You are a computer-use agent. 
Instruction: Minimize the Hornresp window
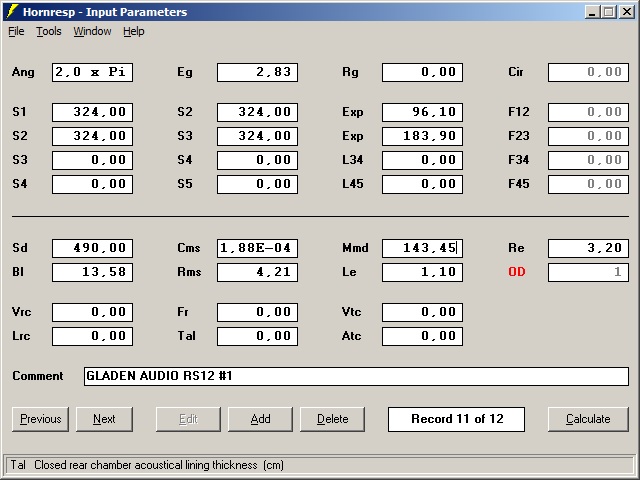click(593, 11)
